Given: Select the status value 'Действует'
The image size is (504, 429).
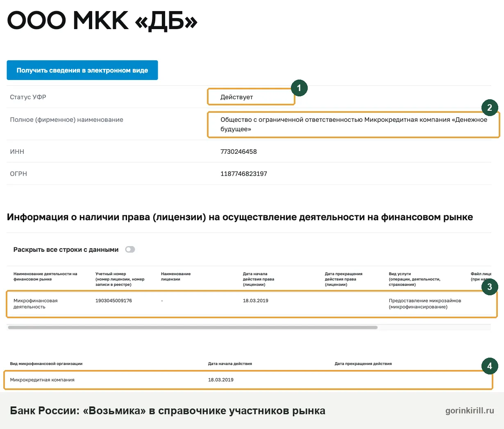Looking at the screenshot, I should pos(236,97).
